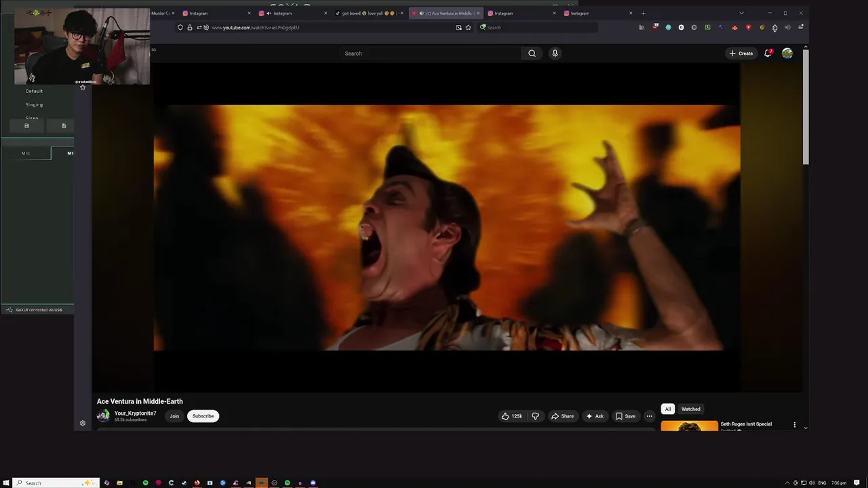Click the 7:36 pm taskbar clock

click(x=839, y=483)
